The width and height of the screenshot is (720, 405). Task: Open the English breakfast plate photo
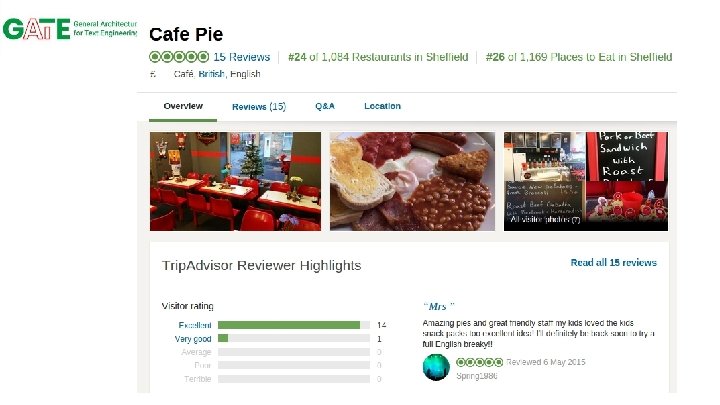[x=412, y=181]
